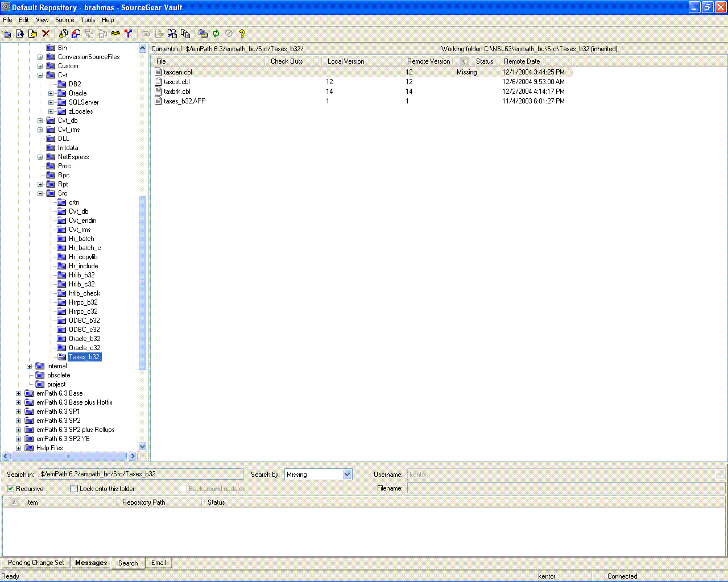Expand the Oracle subfolder under Cvt

(x=51, y=93)
